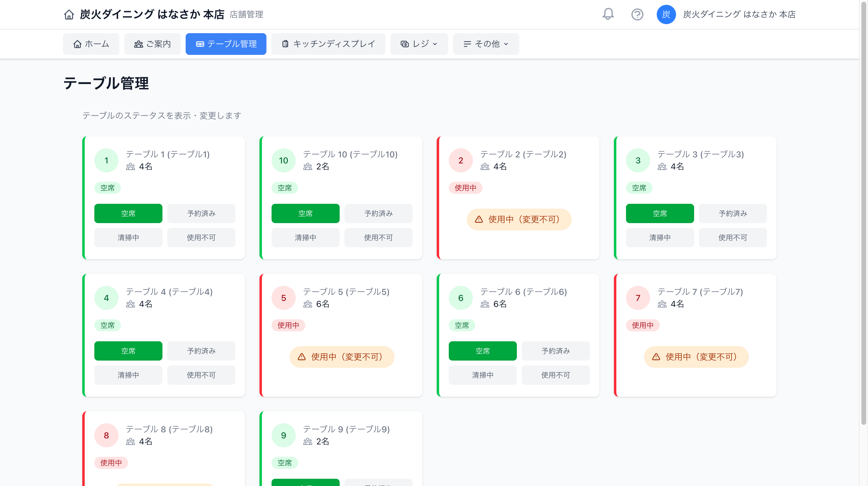Click 使用中（変更不可）notice on Table 7

click(696, 357)
